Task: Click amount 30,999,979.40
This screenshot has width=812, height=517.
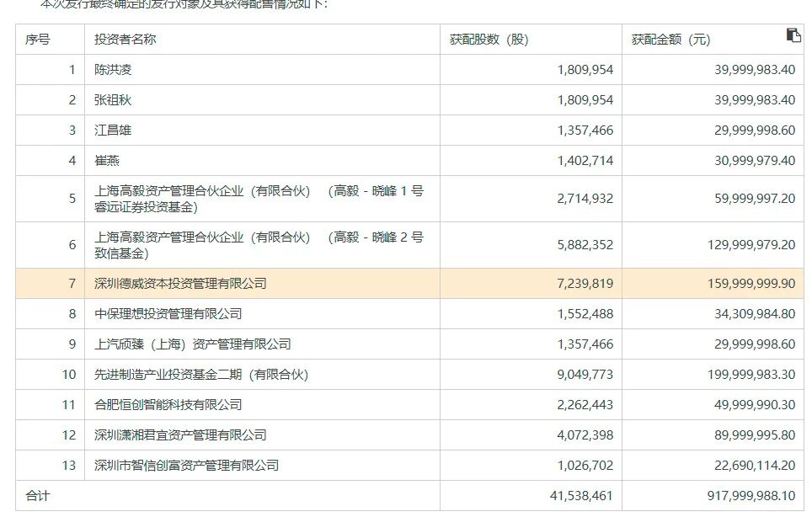Action: coord(755,161)
